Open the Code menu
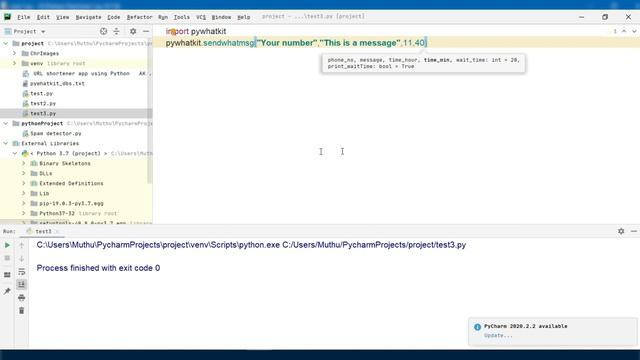 [x=114, y=17]
